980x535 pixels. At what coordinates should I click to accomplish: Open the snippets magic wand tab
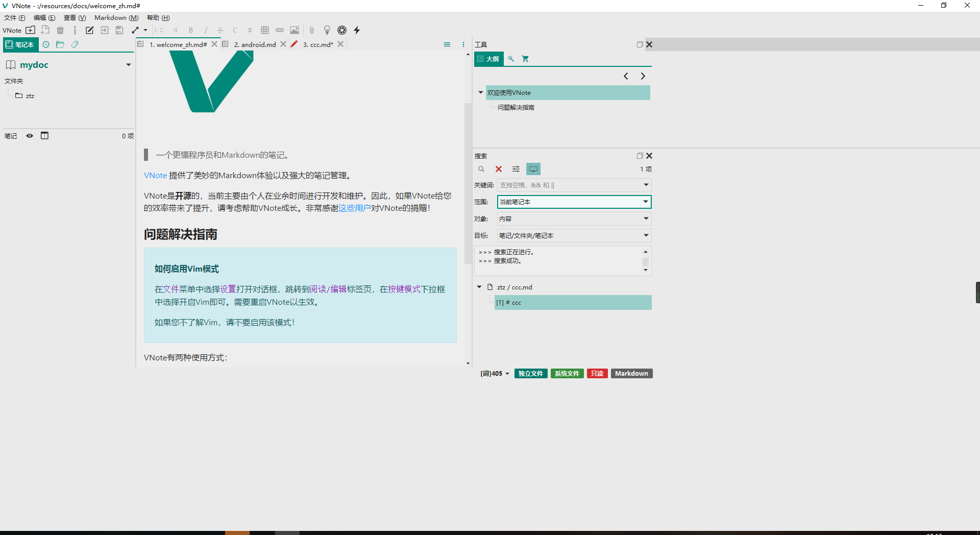point(511,59)
